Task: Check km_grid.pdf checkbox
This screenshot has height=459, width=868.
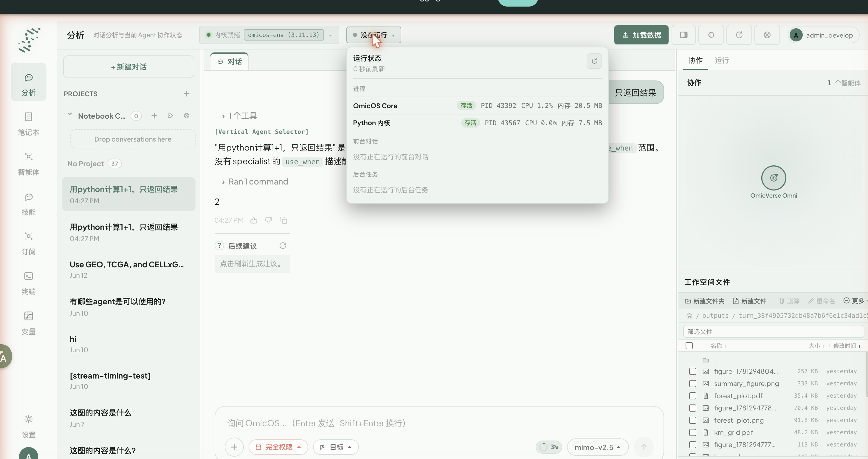Action: 692,432
